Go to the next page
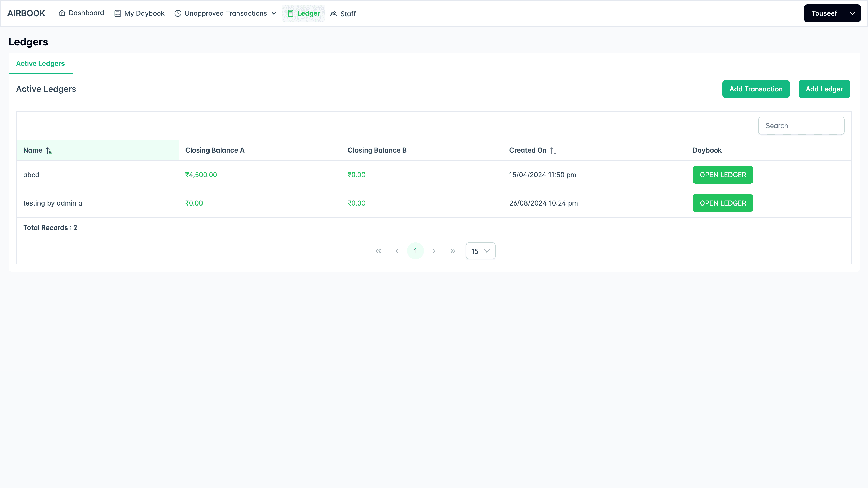Image resolution: width=868 pixels, height=488 pixels. click(x=434, y=251)
